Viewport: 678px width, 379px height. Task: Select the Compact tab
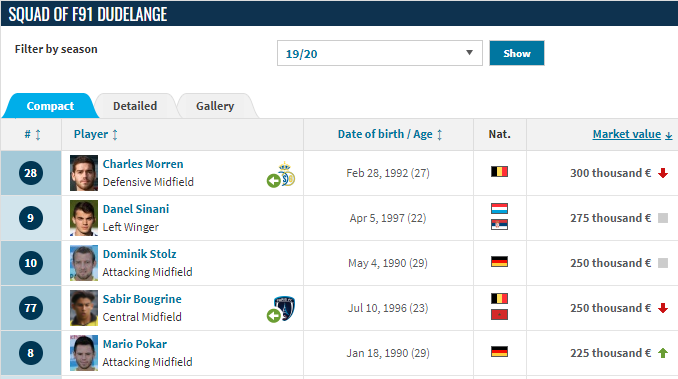tap(50, 106)
